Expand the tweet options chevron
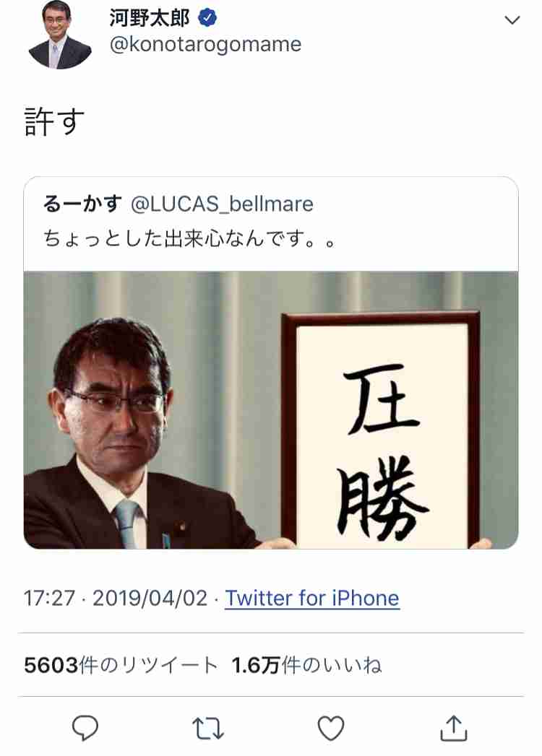Screen dimensions: 542x756 click(512, 19)
